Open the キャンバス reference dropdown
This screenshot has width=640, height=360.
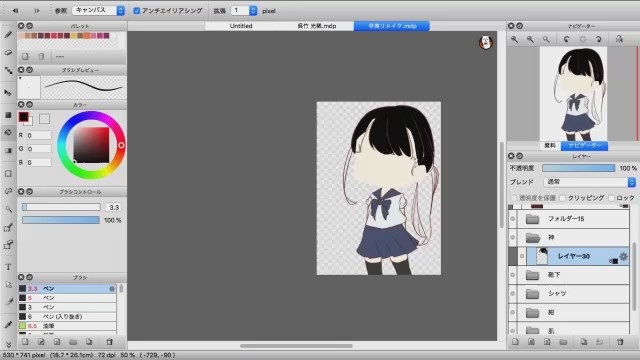tap(98, 10)
